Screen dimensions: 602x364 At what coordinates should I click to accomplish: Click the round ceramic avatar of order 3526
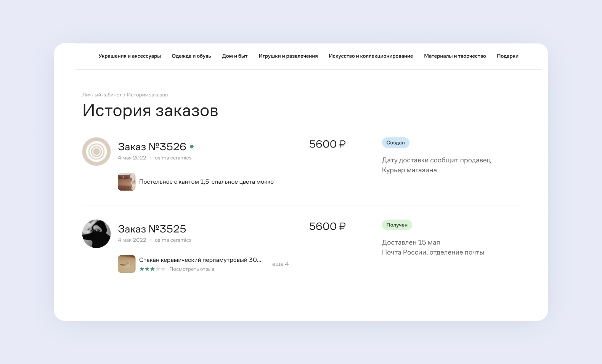coord(96,151)
